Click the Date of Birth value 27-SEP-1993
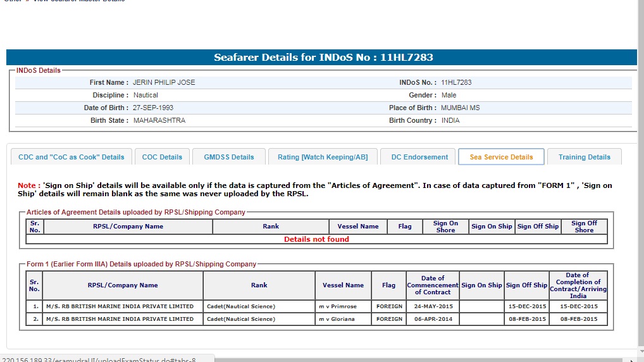The height and width of the screenshot is (362, 644). click(x=153, y=108)
